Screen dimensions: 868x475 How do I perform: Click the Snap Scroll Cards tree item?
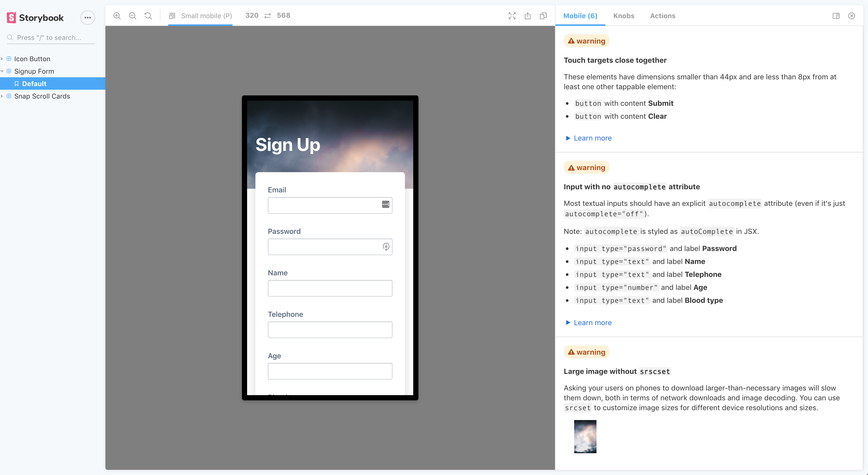coord(42,96)
